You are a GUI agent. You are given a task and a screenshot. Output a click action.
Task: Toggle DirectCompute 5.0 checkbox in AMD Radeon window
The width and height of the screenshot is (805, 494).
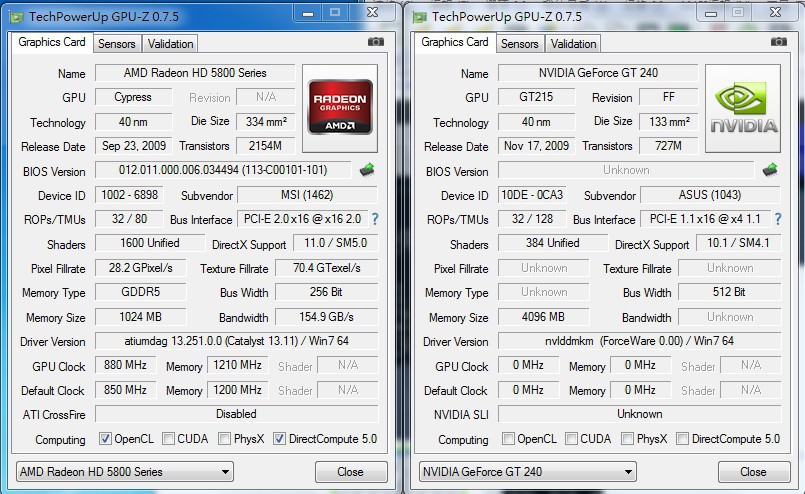tap(279, 439)
